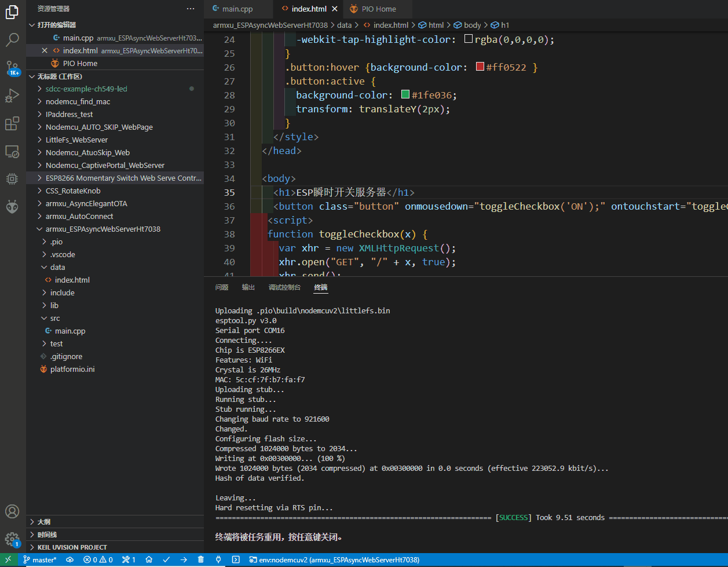Open the chip-shaped activity bar view
This screenshot has width=728, height=567.
12,179
